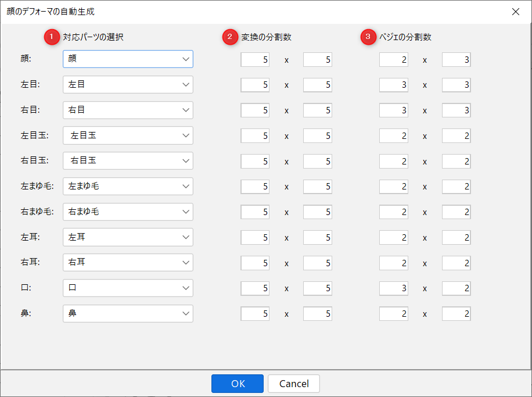Expand the 左まゆ毛 dropdown list
532x397 pixels.
point(128,187)
